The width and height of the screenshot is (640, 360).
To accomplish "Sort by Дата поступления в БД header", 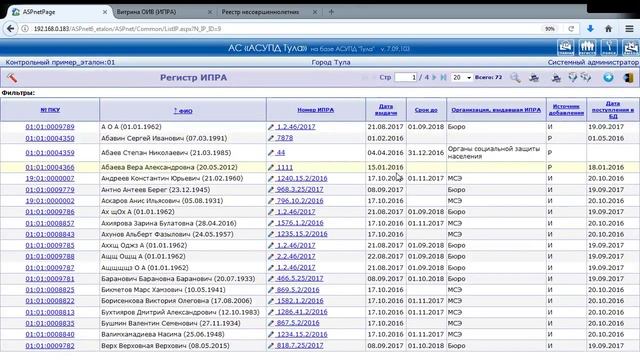I will click(x=613, y=110).
